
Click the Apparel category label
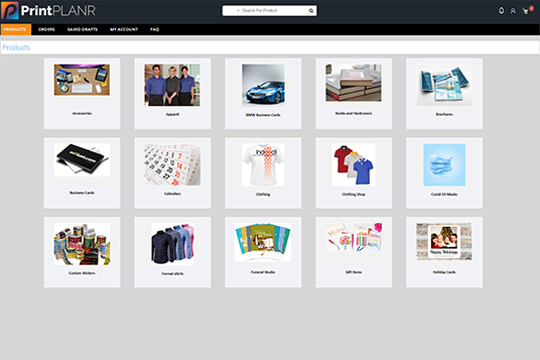click(x=172, y=114)
